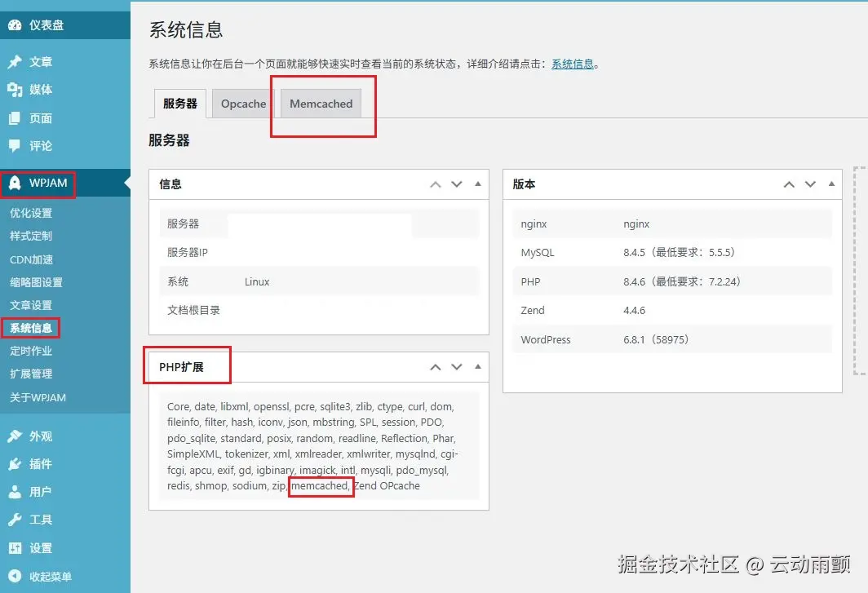Click the user icon beside 用户
This screenshot has height=593, width=868.
tap(15, 492)
